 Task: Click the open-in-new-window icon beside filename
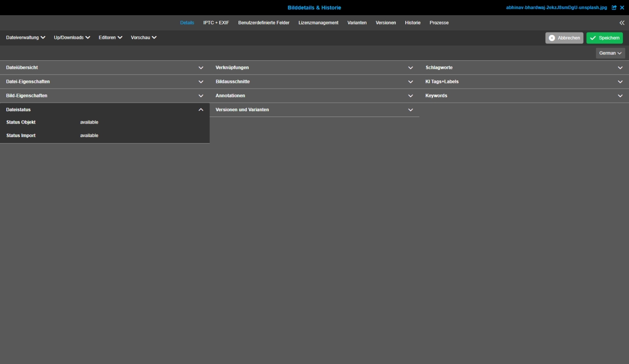coord(614,7)
